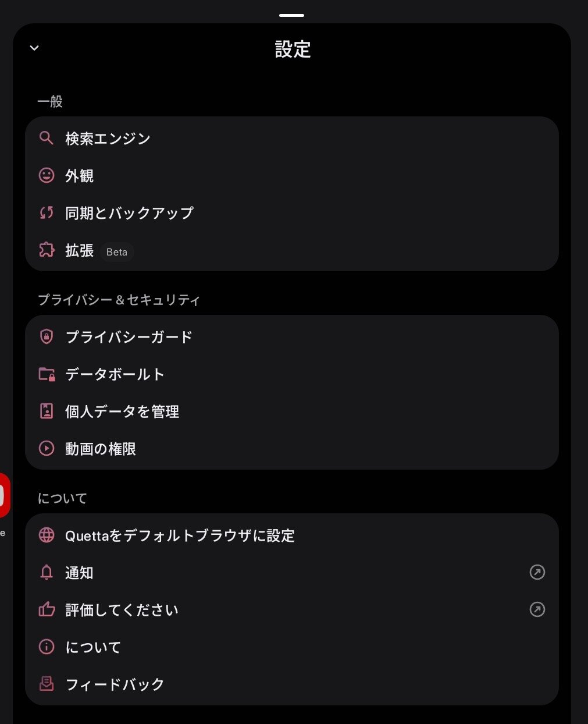
Task: Open the external link arrow on the 通知 row
Action: coord(537,572)
